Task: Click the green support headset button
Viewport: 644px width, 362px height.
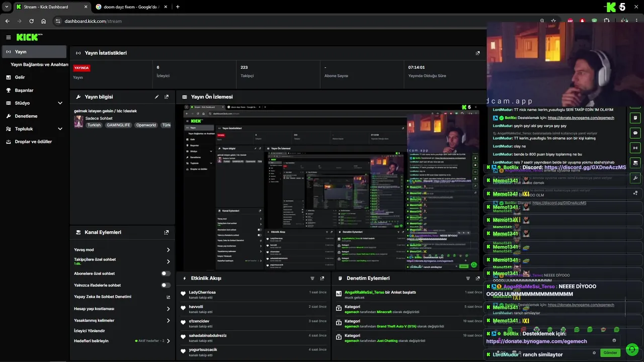Action: click(632, 349)
